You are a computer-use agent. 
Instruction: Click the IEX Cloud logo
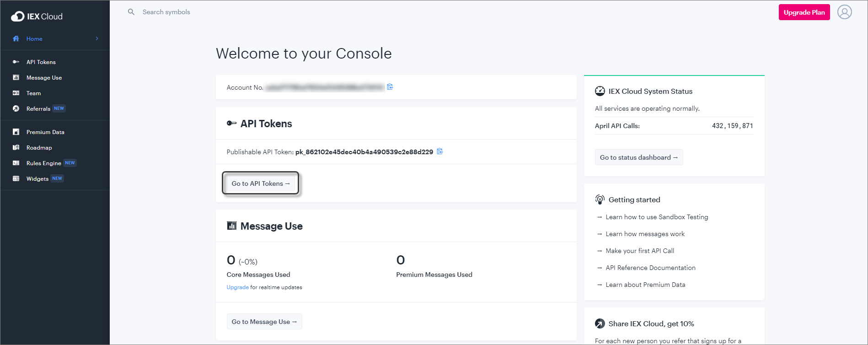[x=37, y=16]
